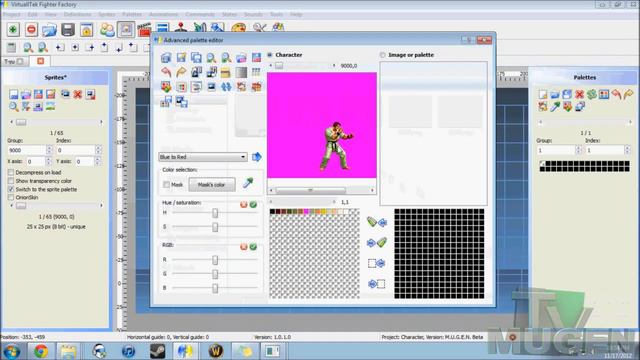Viewport: 640px width, 360px height.
Task: Click the clapperboard animations icon
Action: [x=144, y=29]
